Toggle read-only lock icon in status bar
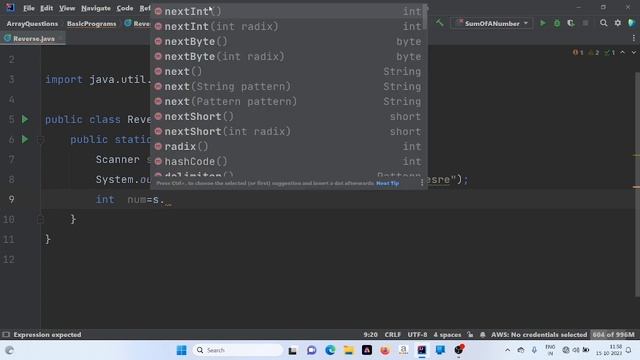Screen dimensions: 640x360 [471, 334]
